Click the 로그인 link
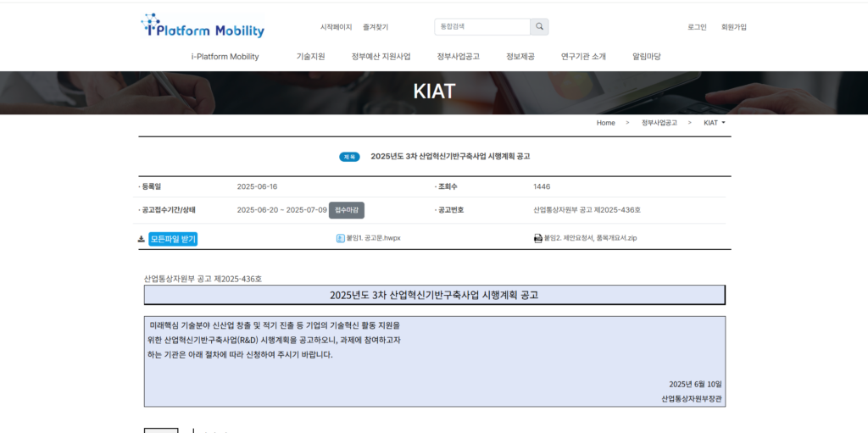Screen dimensions: 868x433 (697, 27)
